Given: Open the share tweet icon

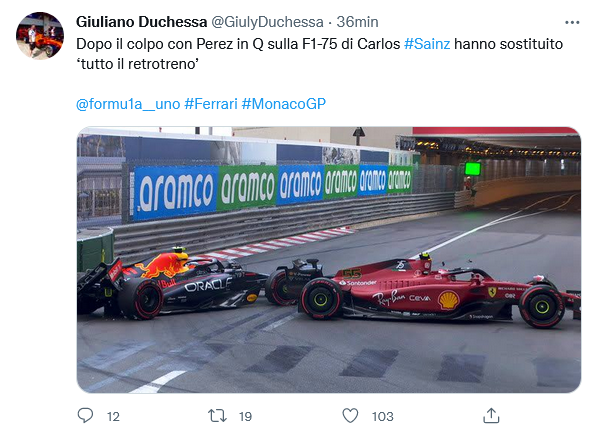Looking at the screenshot, I should tap(491, 415).
